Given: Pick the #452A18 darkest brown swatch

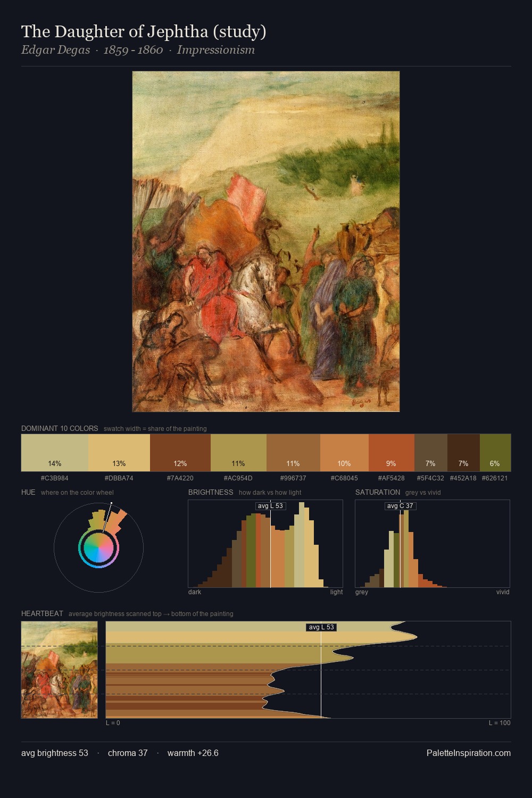Looking at the screenshot, I should coord(463,453).
